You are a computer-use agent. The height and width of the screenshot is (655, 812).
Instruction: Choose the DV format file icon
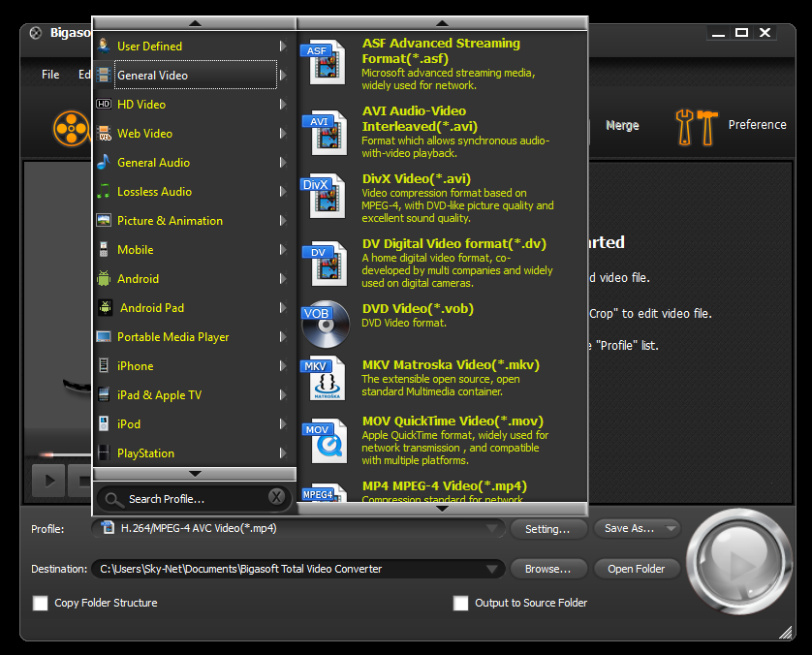click(325, 264)
